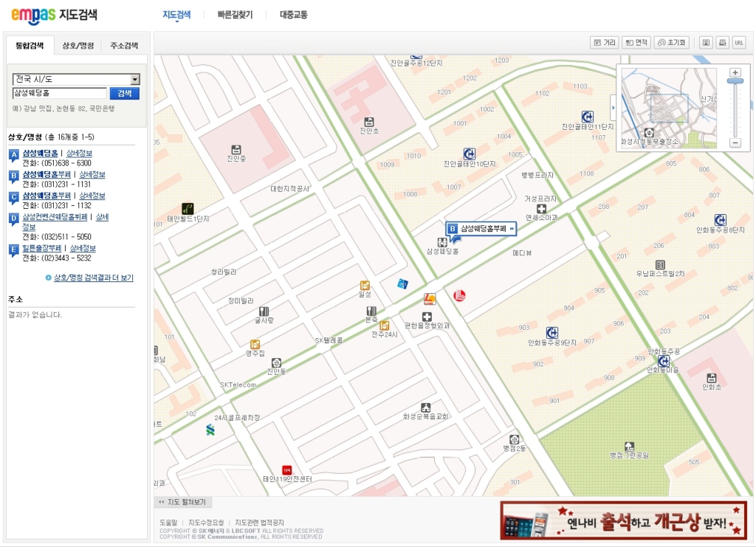This screenshot has height=547, width=756.
Task: Open the 지도수정요청 link
Action: (x=206, y=523)
